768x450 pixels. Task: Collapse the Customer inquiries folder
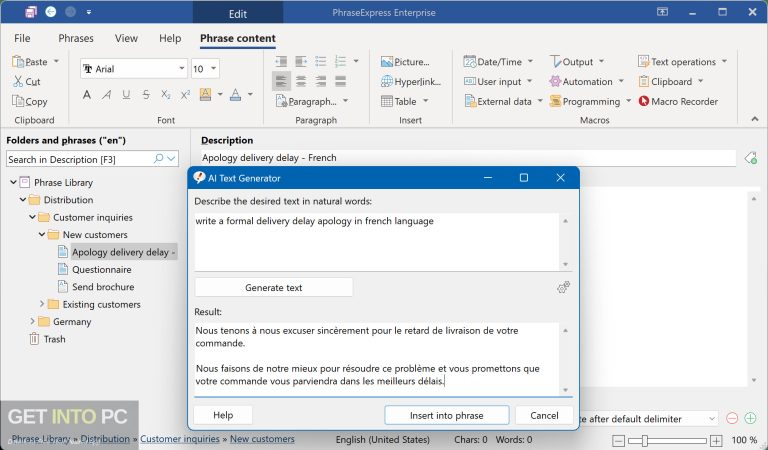[x=32, y=217]
